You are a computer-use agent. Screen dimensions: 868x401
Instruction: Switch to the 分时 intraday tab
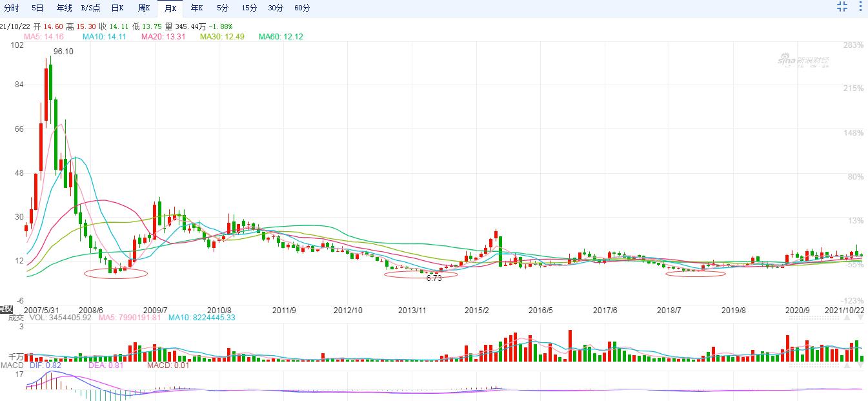tap(12, 8)
